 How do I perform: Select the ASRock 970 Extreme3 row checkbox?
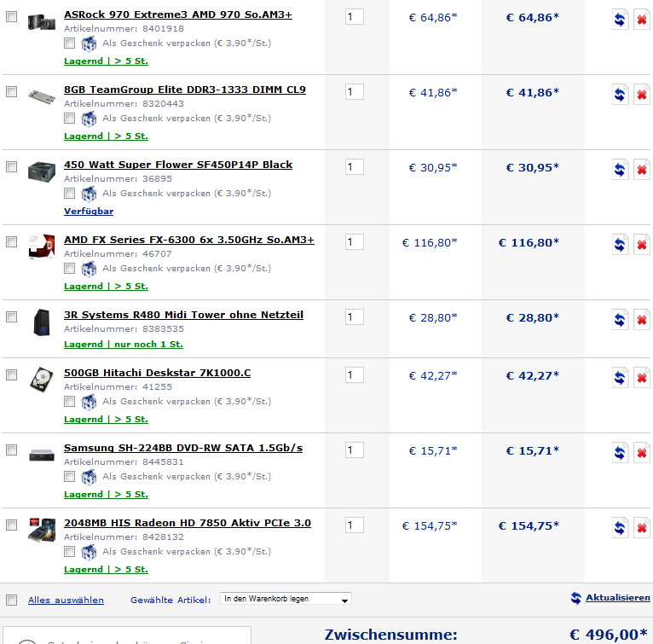pyautogui.click(x=12, y=17)
